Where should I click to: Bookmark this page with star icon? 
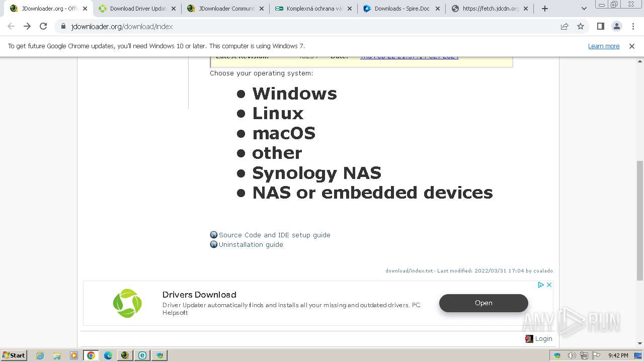pos(581,26)
